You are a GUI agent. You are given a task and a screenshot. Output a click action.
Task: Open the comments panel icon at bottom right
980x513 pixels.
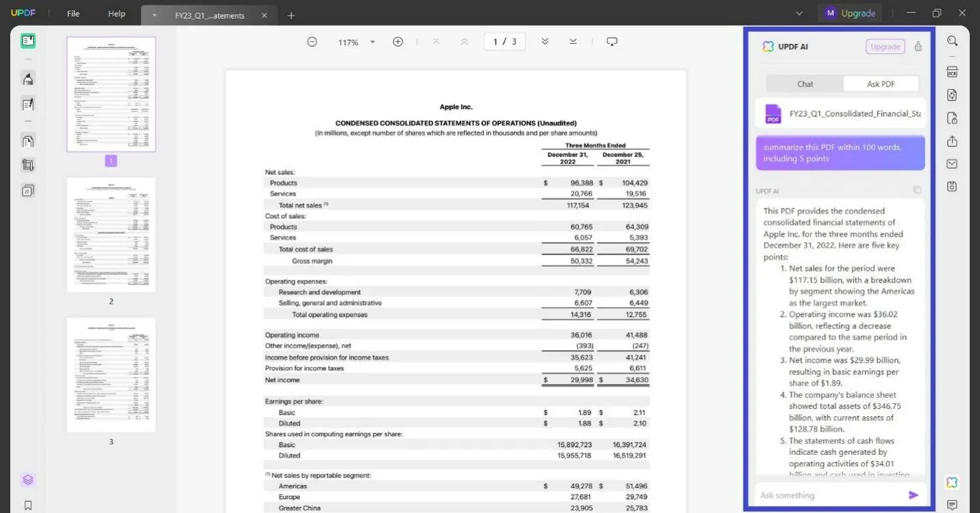point(952,505)
